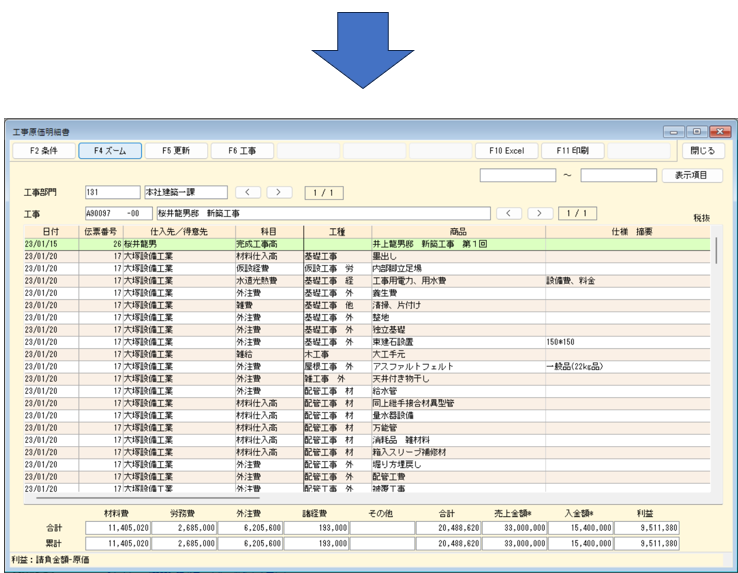
Task: Click the 1 / 1 page indicator beside 工事部門
Action: click(x=324, y=193)
